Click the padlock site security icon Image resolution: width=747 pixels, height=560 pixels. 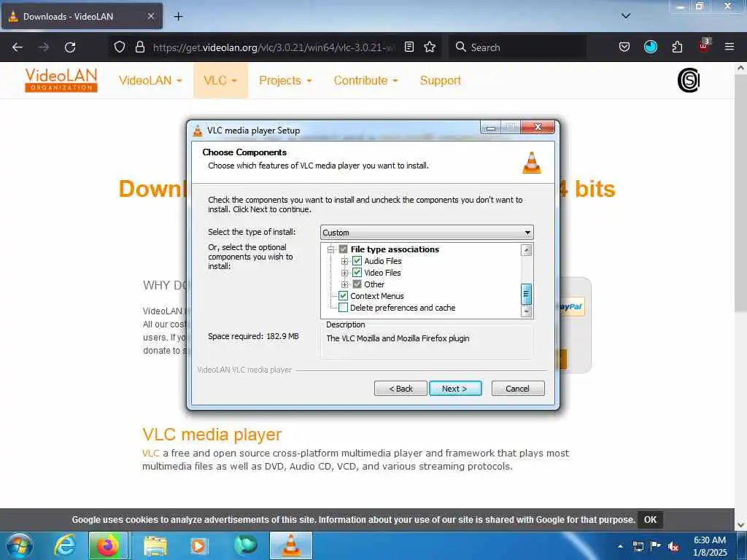139,47
